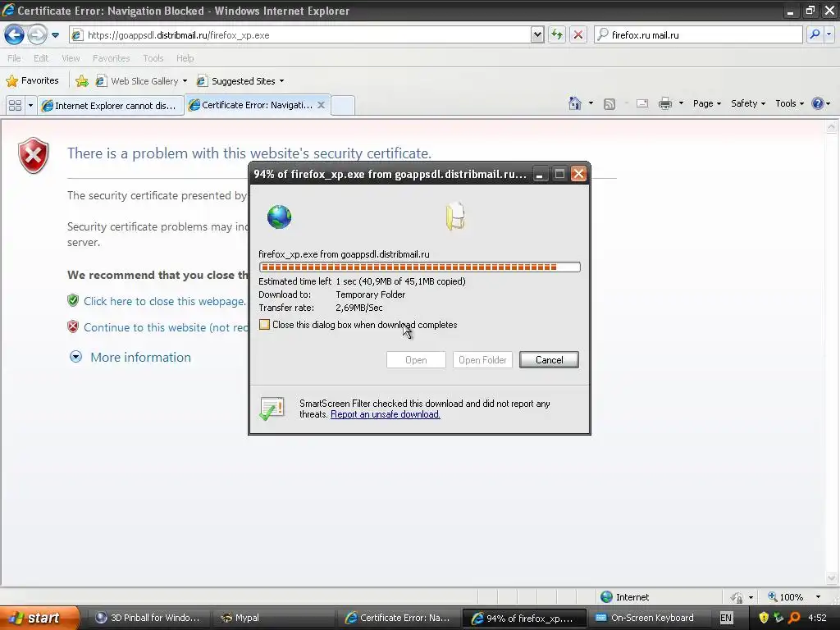Switch to Mypal taskbar item

272,618
